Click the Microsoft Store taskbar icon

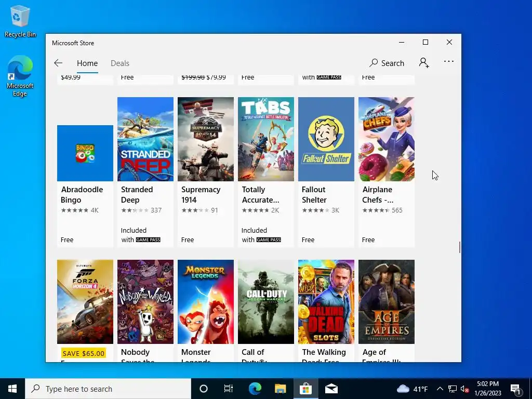pos(305,389)
